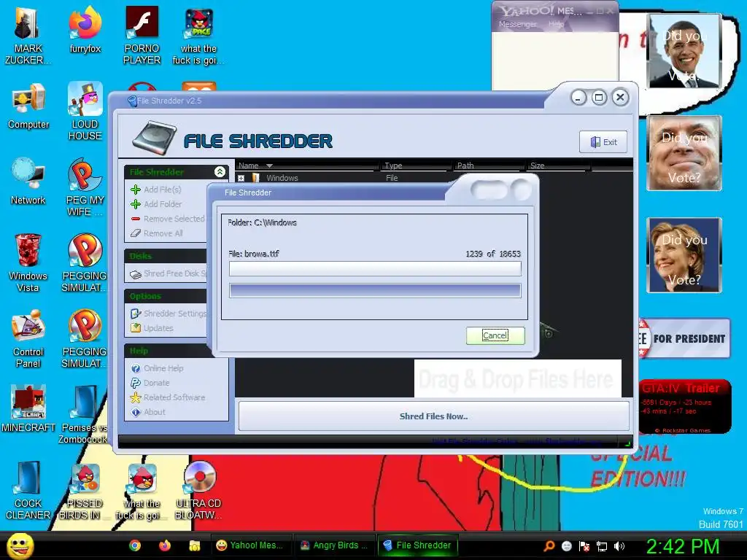
Task: Open file explorer folder on taskbar
Action: point(194,545)
